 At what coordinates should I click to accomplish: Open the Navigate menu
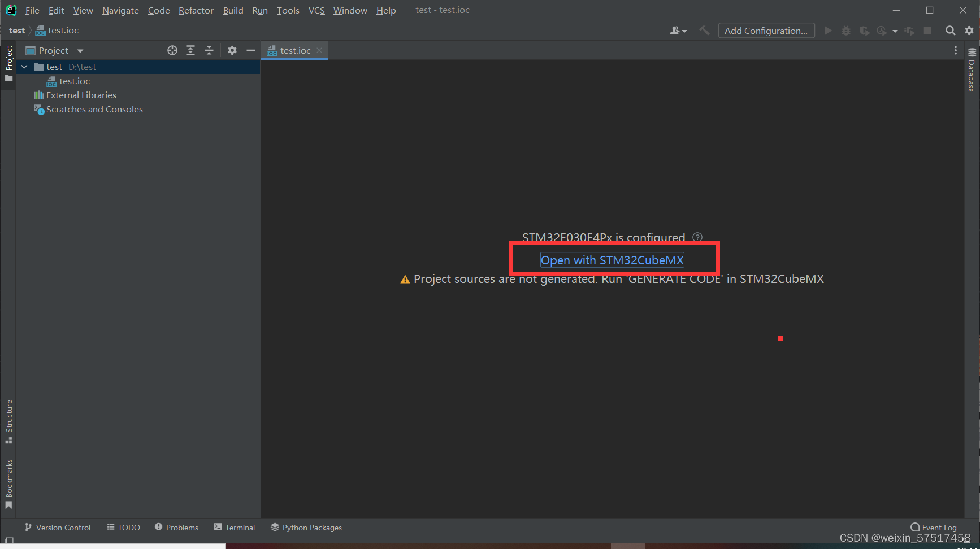(120, 10)
